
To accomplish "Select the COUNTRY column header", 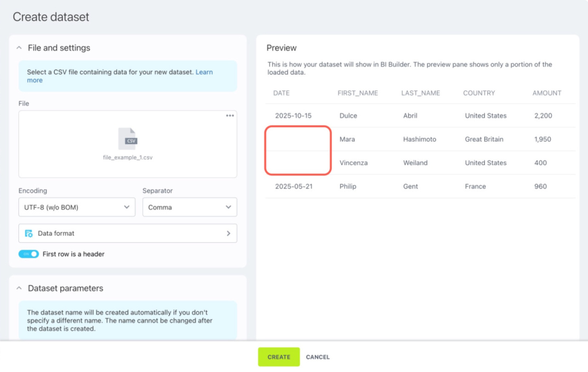I will click(479, 93).
